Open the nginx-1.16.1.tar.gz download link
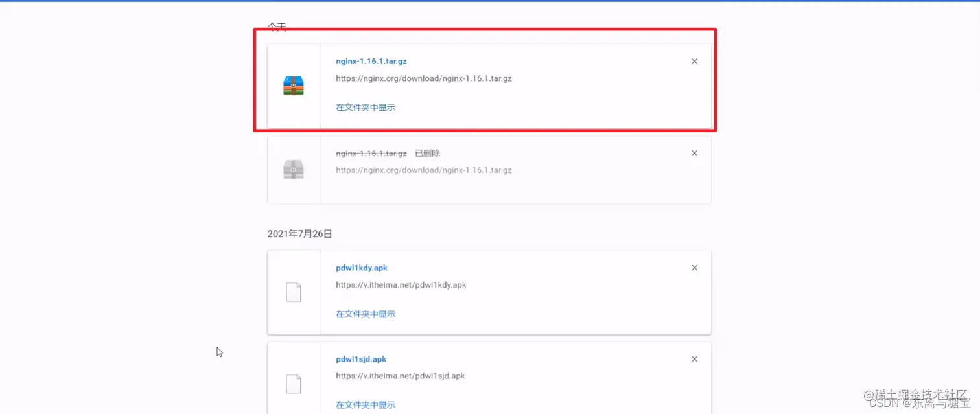980x414 pixels. pos(371,61)
